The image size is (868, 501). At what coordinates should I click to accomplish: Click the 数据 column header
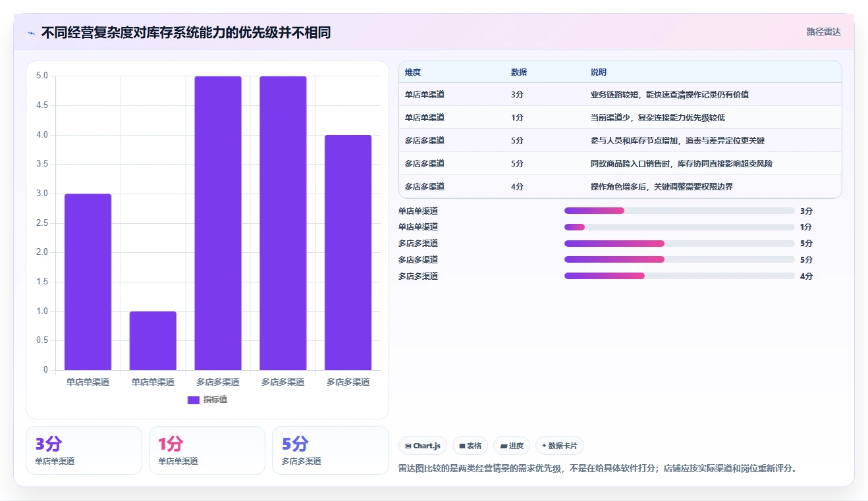tap(519, 72)
